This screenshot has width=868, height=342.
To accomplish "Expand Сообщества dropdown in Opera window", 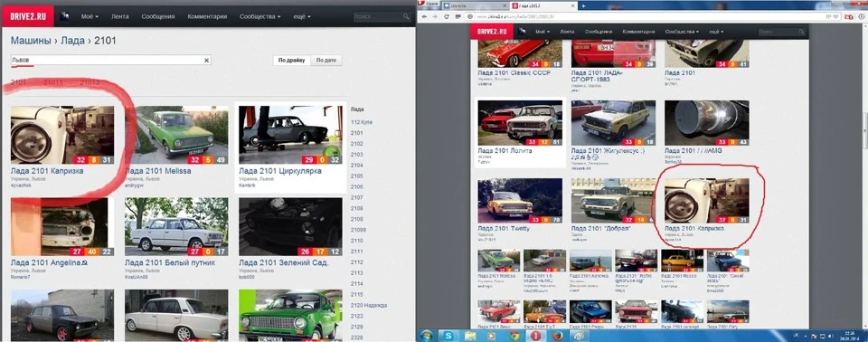I will pyautogui.click(x=682, y=33).
